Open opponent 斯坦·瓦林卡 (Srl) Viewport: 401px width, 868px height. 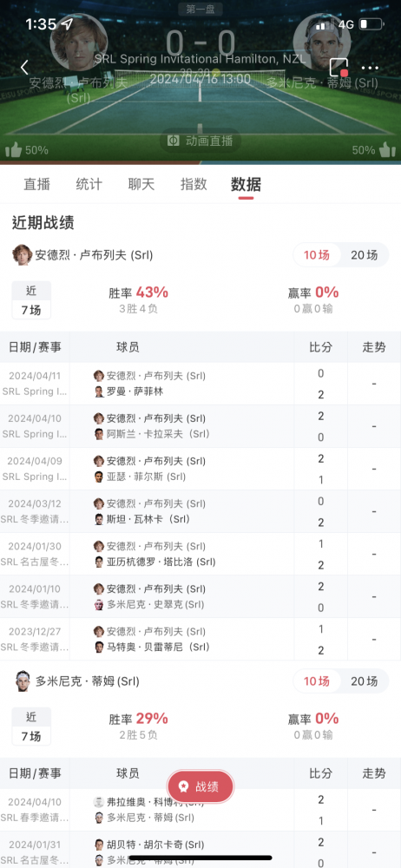pos(148,519)
